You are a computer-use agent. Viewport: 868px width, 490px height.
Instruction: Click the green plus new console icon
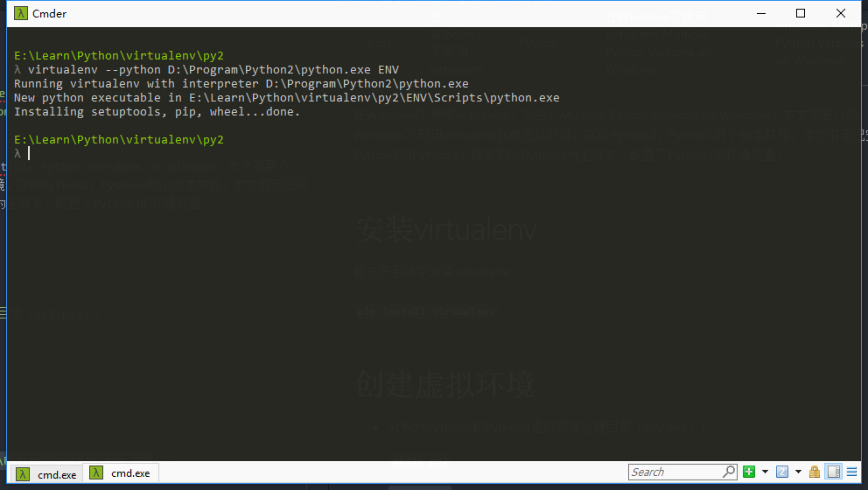(749, 472)
